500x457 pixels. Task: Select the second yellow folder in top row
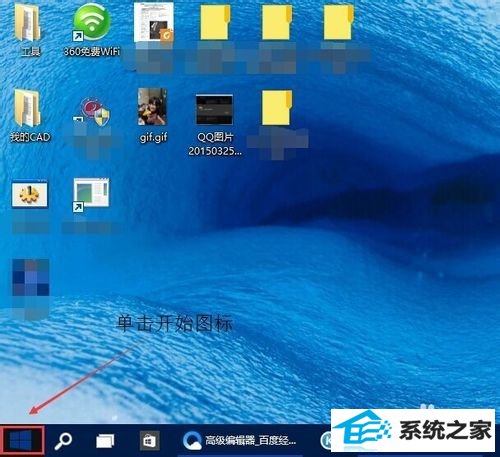[x=277, y=23]
